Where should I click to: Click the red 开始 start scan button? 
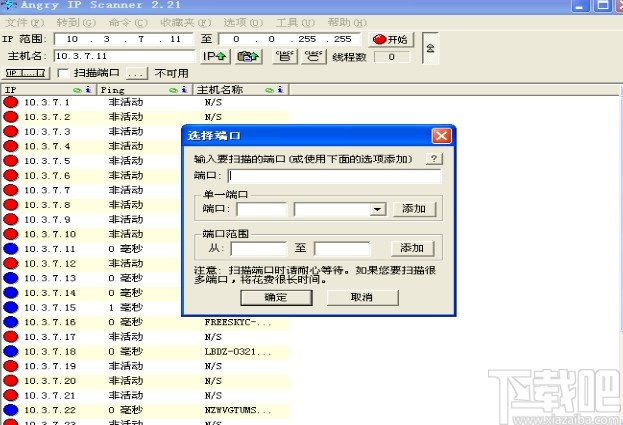[x=391, y=39]
